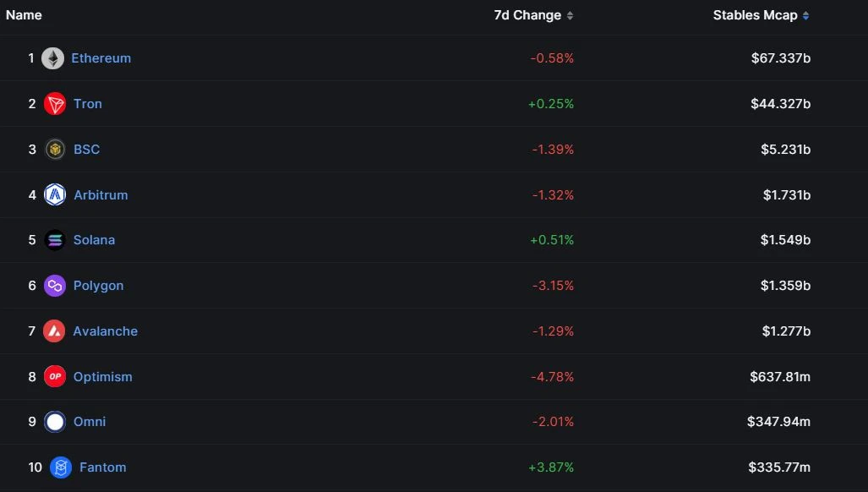Go to the Arbitrum page link
868x492 pixels.
[x=101, y=195]
